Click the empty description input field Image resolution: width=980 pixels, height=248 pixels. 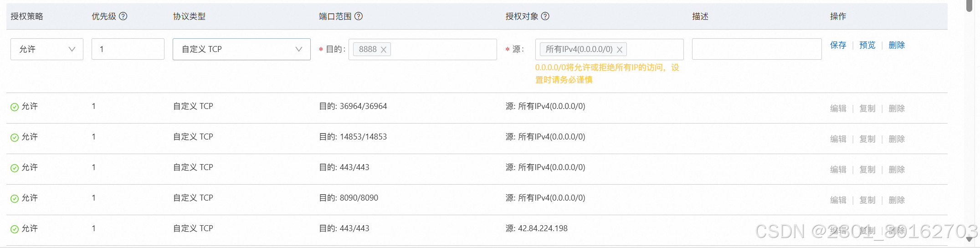point(757,49)
